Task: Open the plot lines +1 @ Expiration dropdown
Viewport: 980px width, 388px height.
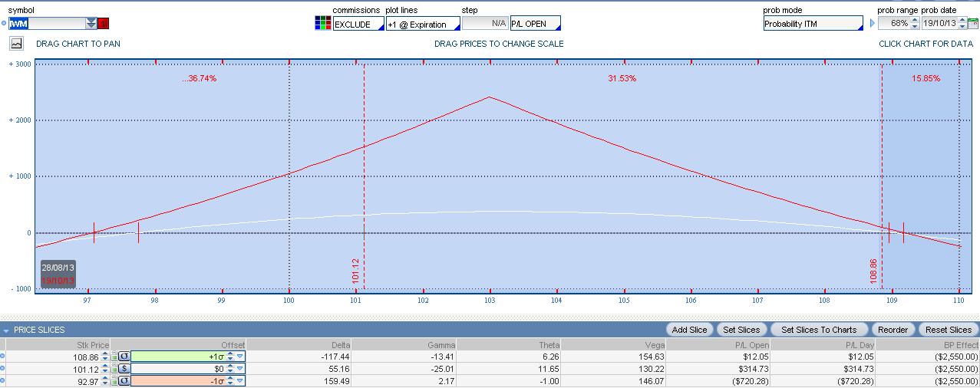Action: (422, 24)
